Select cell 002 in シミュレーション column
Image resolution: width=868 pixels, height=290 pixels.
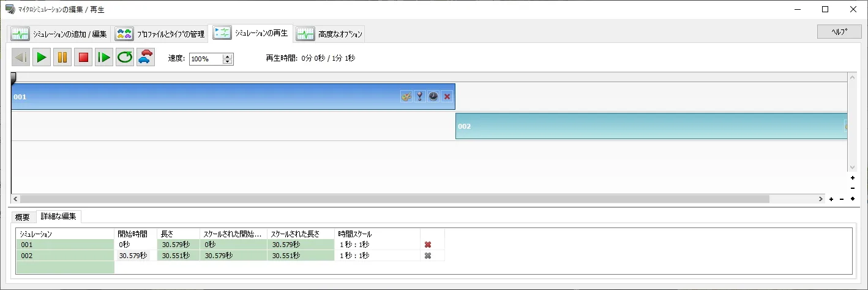coord(65,256)
